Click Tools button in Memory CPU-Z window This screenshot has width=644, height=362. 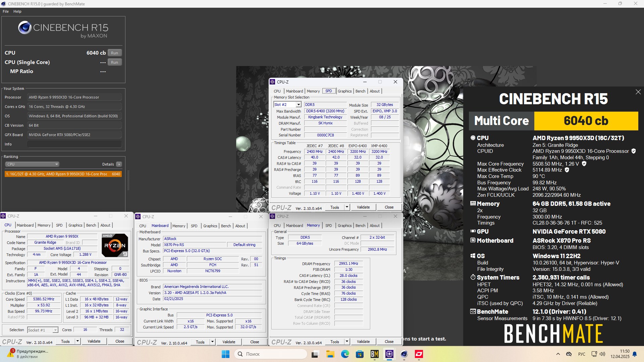(335, 342)
